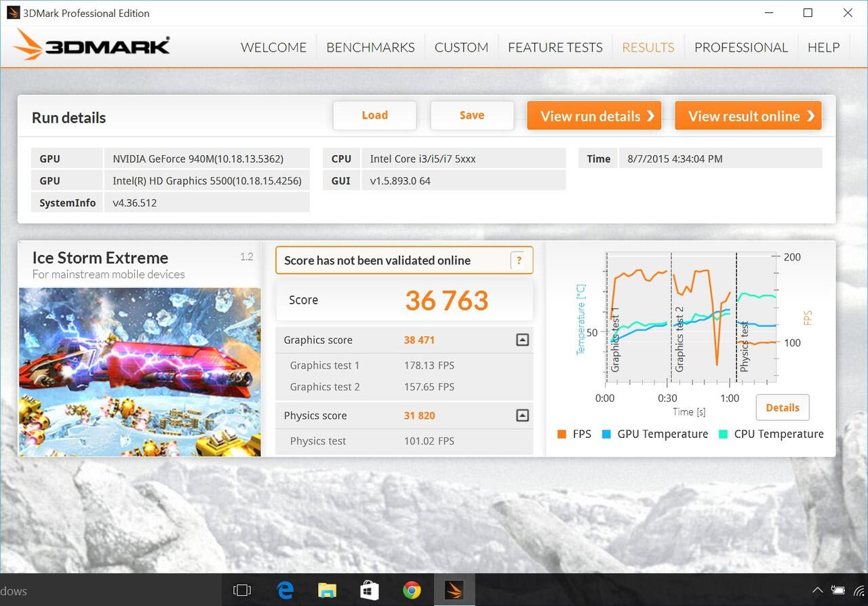Screen dimensions: 868x606
Task: Click the Time value 8/7/2015 4:34:04 PM
Action: 720,159
